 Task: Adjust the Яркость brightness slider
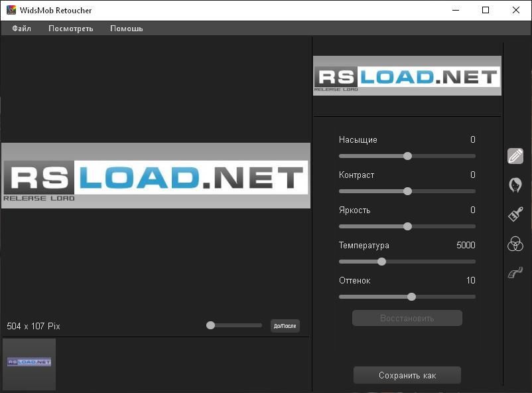(407, 226)
